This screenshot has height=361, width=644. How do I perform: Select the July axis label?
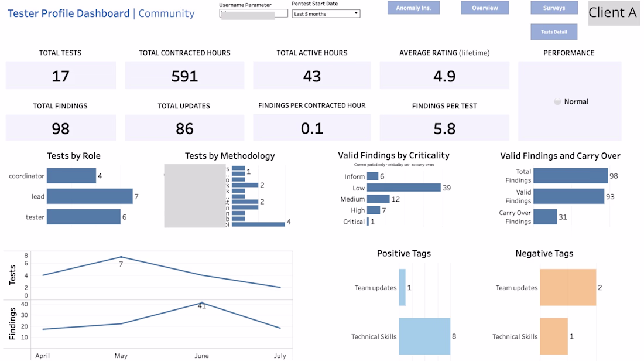(280, 356)
